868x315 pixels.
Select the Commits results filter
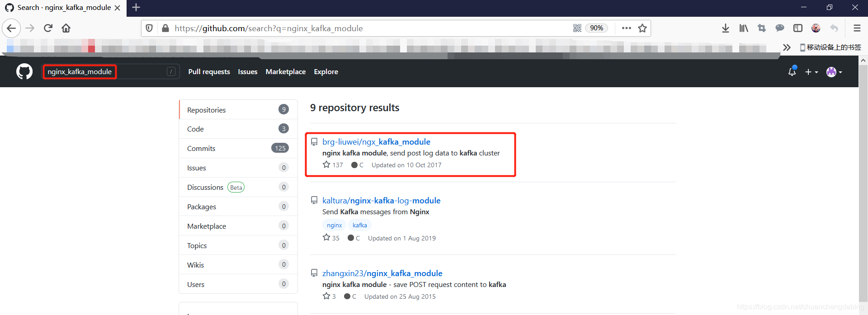[238, 148]
